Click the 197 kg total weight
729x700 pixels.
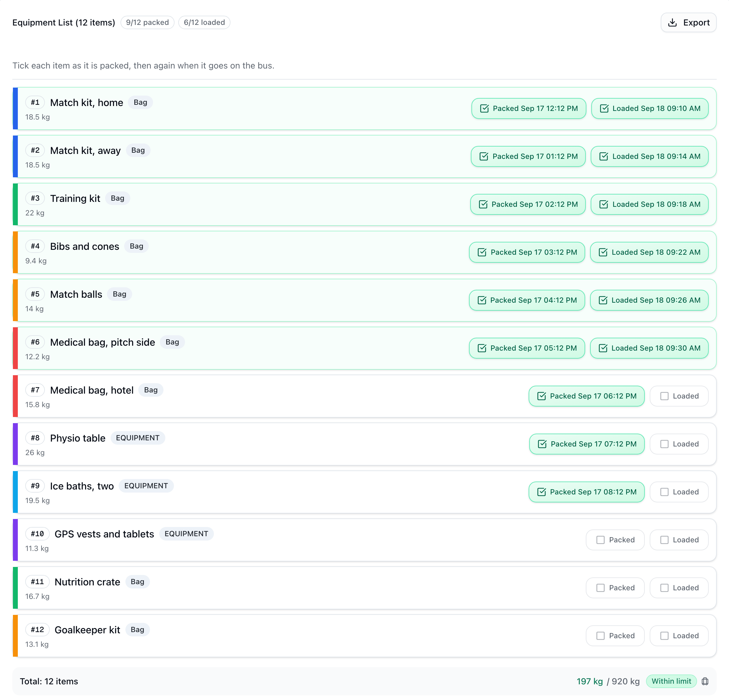coord(589,681)
